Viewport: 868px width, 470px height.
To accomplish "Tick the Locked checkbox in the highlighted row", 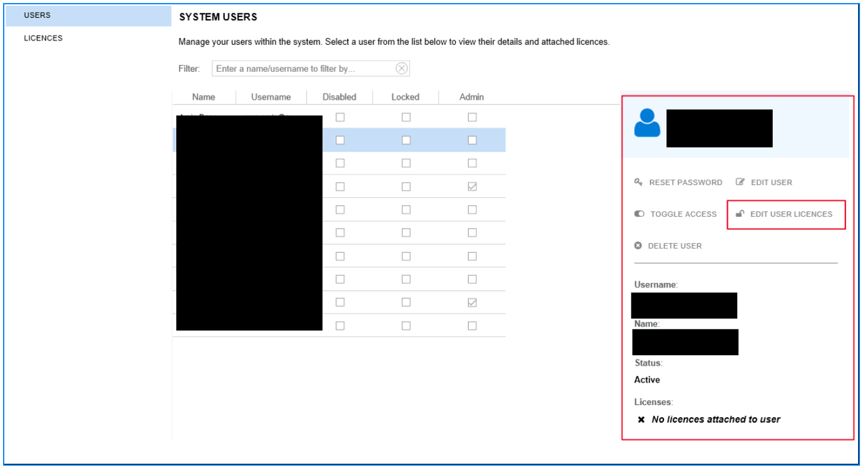I will 406,140.
